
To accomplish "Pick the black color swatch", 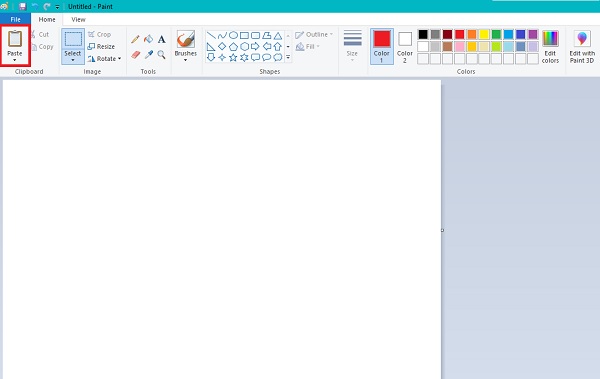I will click(423, 34).
